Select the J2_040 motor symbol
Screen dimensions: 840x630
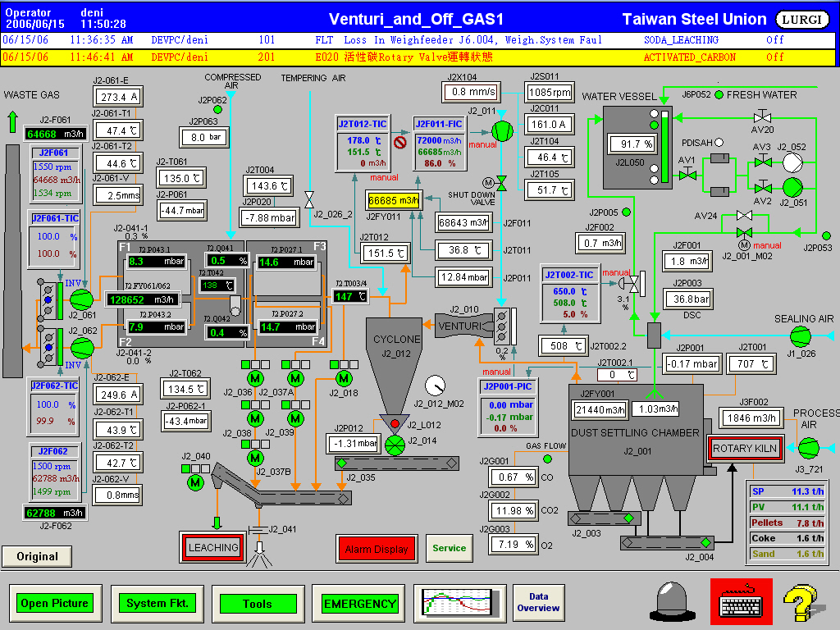click(195, 482)
